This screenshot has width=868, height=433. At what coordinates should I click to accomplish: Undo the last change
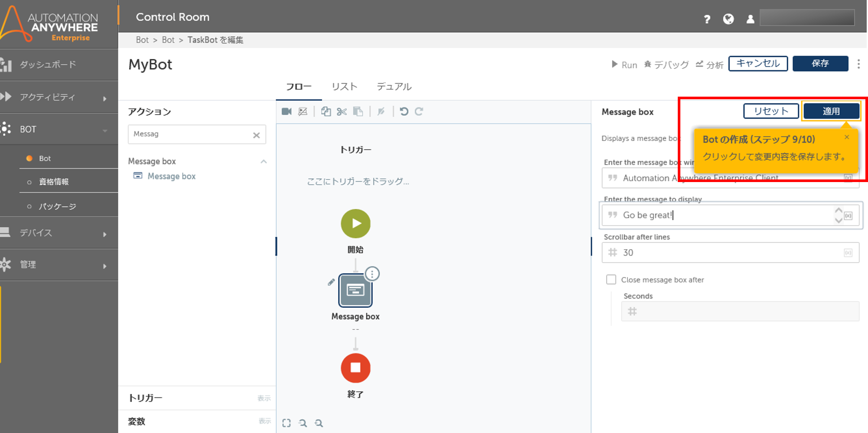click(x=404, y=111)
